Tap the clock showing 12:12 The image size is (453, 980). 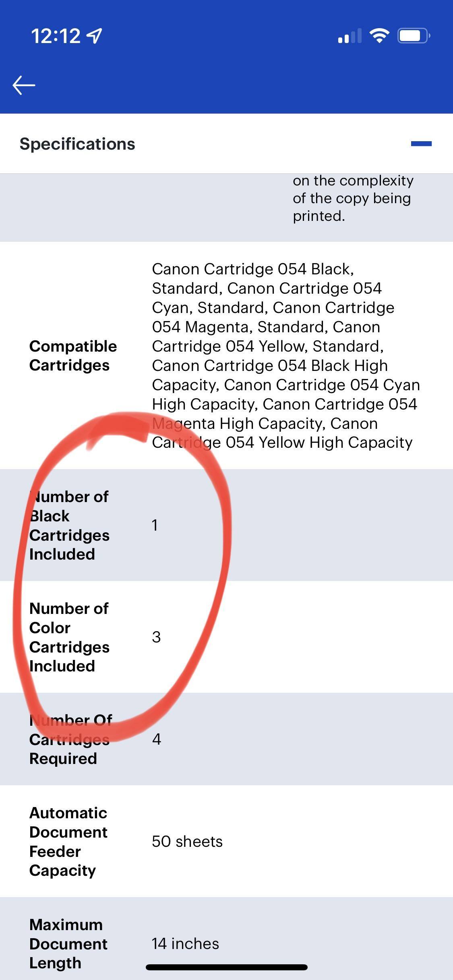[x=56, y=36]
